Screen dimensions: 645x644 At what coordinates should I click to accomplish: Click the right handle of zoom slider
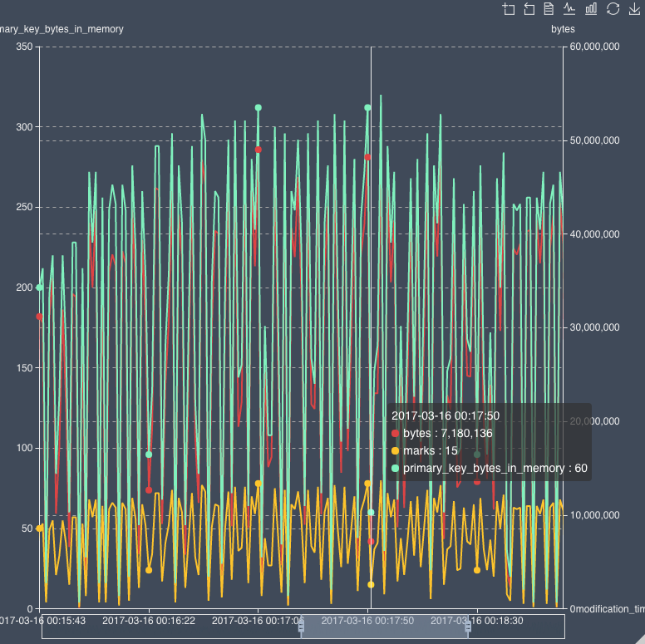[x=468, y=627]
